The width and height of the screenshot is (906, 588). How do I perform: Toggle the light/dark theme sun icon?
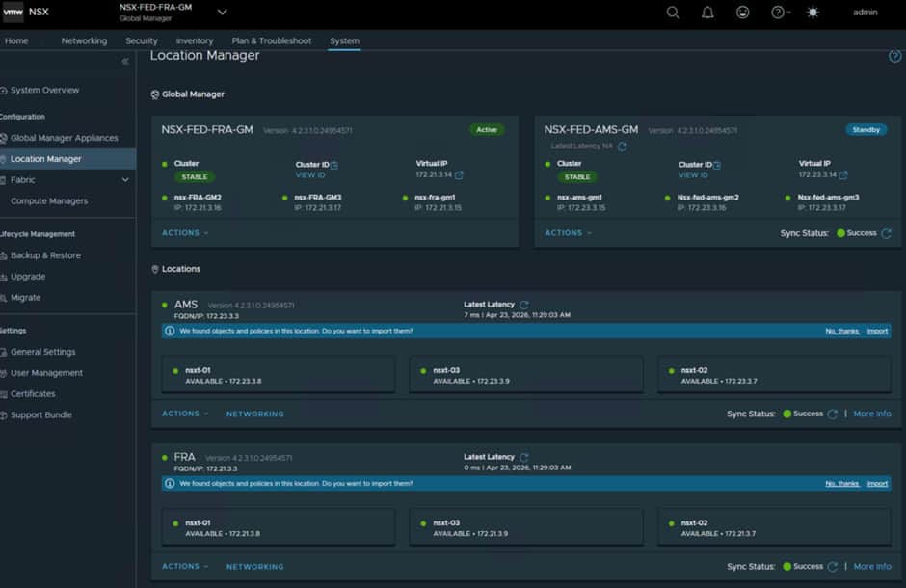tap(813, 13)
